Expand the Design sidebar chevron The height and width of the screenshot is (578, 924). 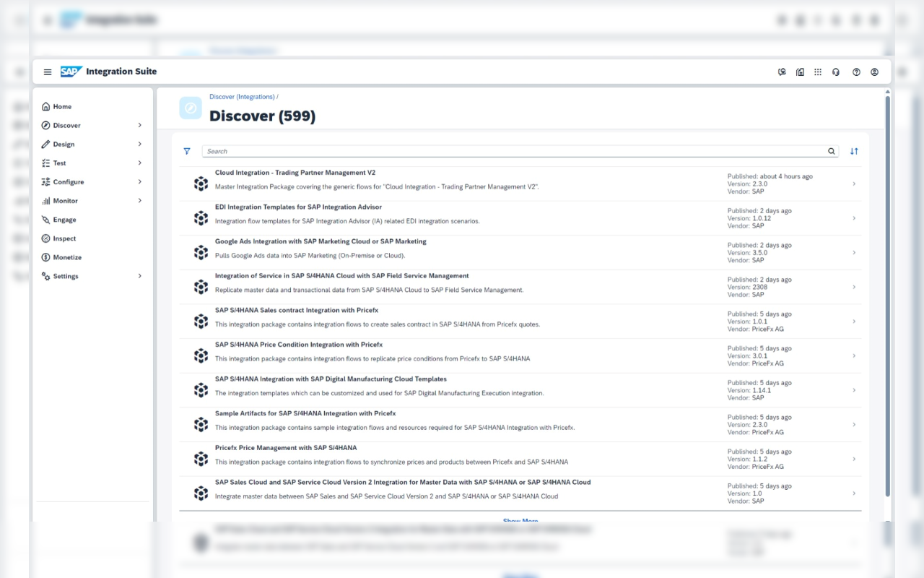coord(139,144)
